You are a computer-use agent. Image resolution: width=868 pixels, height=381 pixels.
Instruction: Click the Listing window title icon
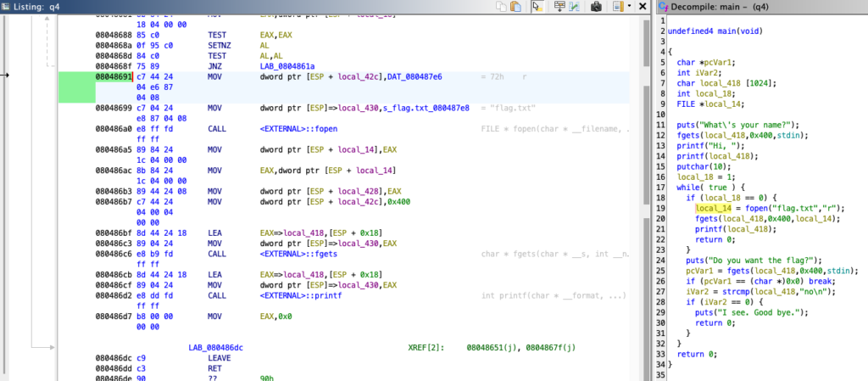coord(7,7)
